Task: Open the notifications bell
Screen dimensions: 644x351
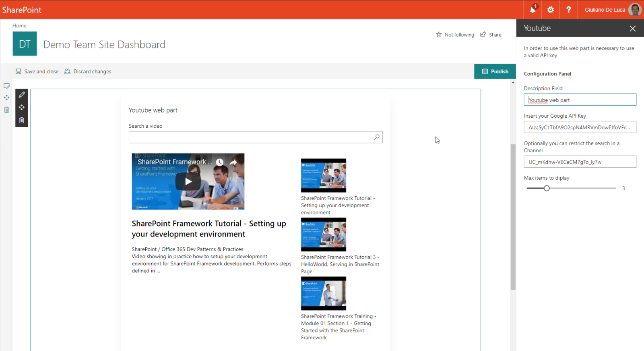Action: point(533,10)
